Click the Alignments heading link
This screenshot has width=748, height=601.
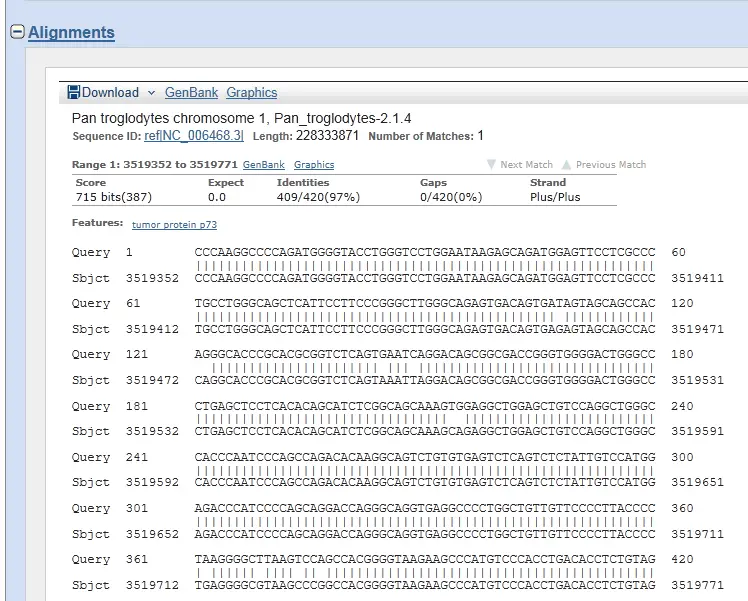click(71, 33)
